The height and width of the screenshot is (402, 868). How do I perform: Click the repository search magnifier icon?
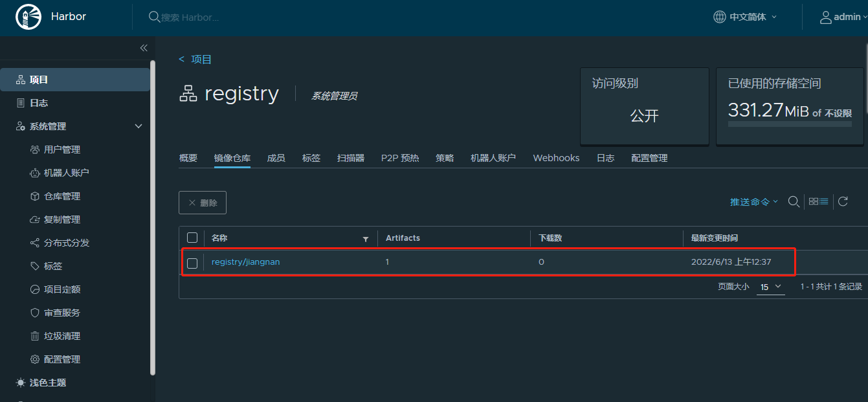[x=794, y=202]
